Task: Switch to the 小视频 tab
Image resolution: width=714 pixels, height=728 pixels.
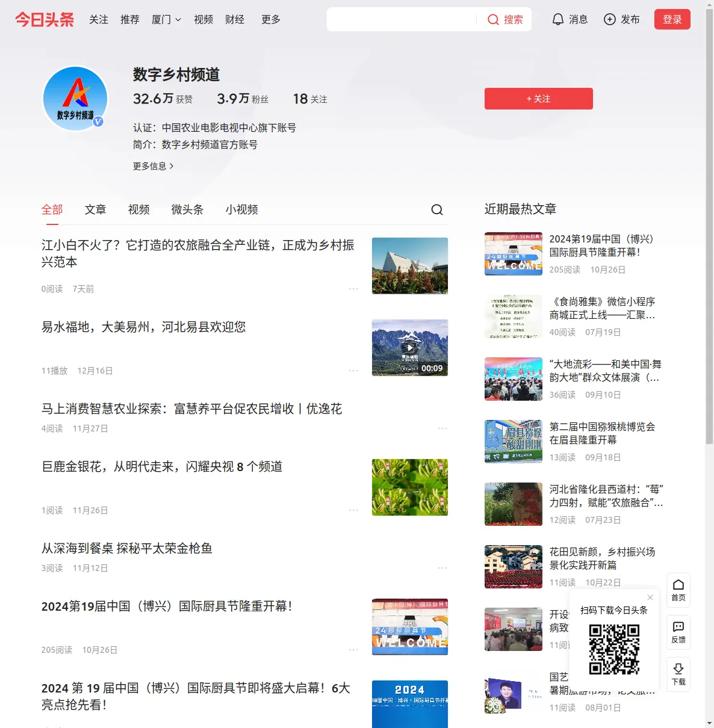Action: [242, 209]
